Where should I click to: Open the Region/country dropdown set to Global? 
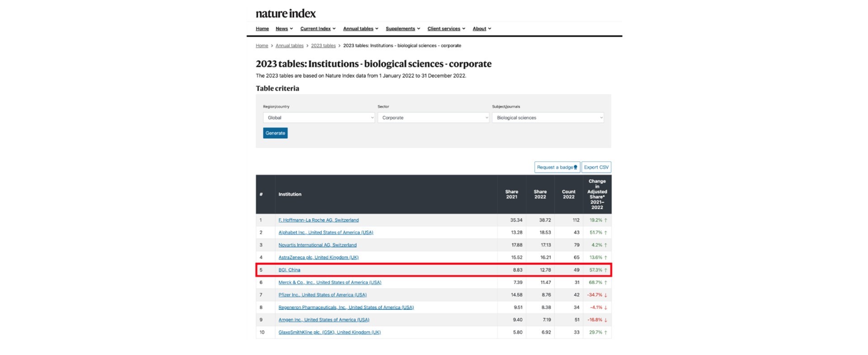[x=319, y=117]
